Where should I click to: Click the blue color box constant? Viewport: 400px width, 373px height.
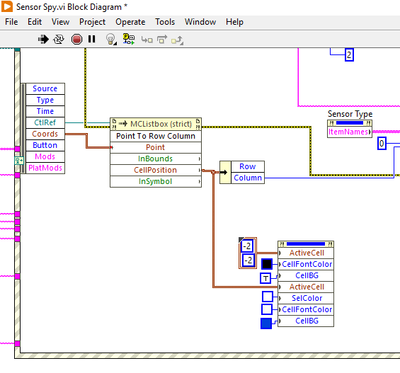tap(266, 323)
